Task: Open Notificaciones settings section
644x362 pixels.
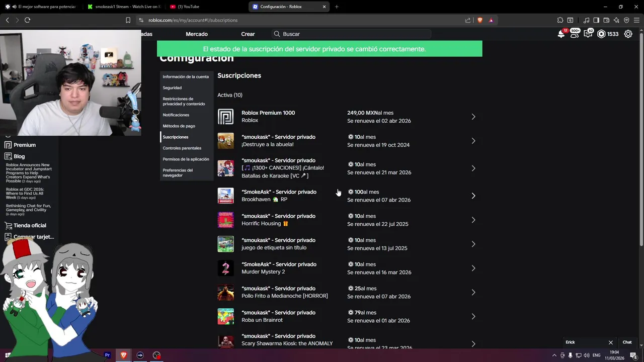Action: pos(176,115)
